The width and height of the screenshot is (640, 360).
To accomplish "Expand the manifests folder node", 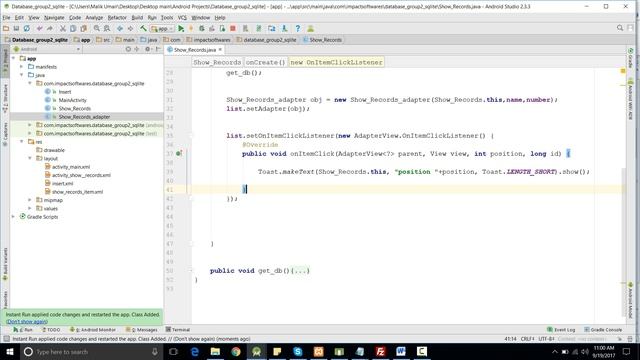I will click(22, 67).
